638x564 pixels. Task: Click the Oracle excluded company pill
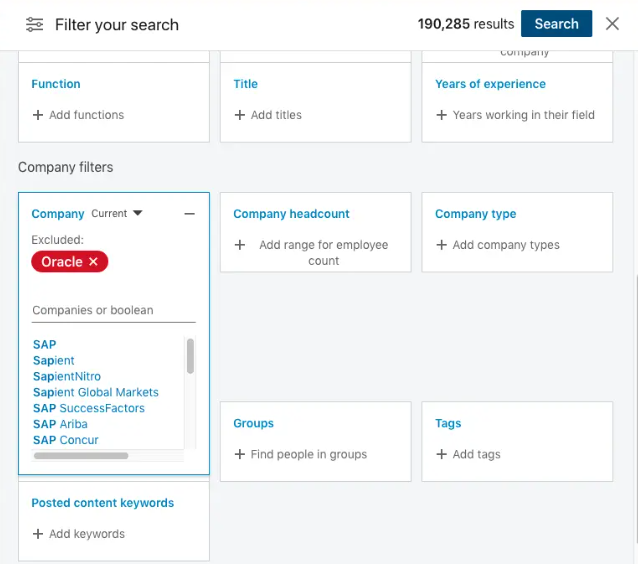point(70,262)
